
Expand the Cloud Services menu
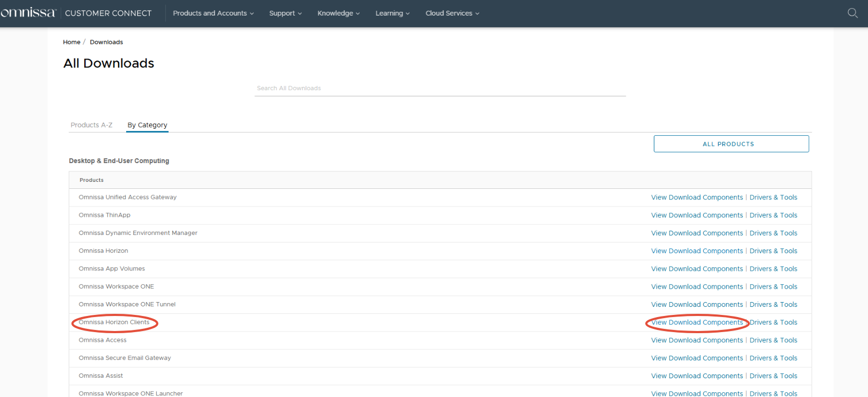453,13
